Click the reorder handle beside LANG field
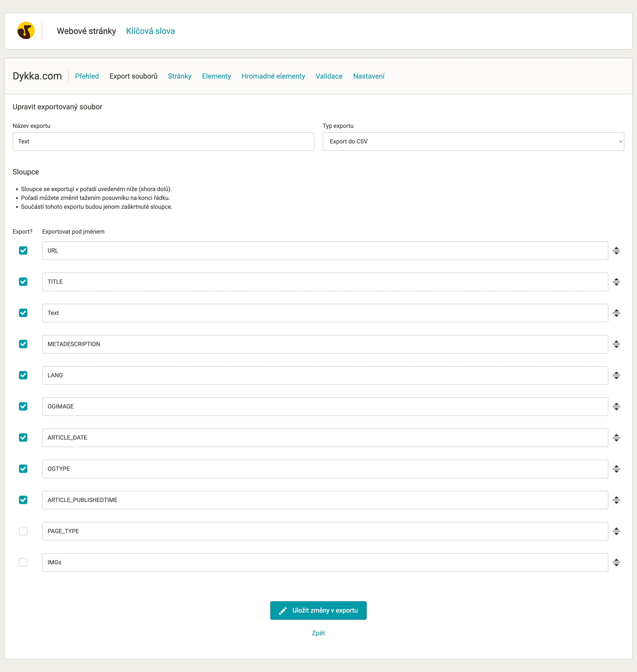 pos(616,375)
